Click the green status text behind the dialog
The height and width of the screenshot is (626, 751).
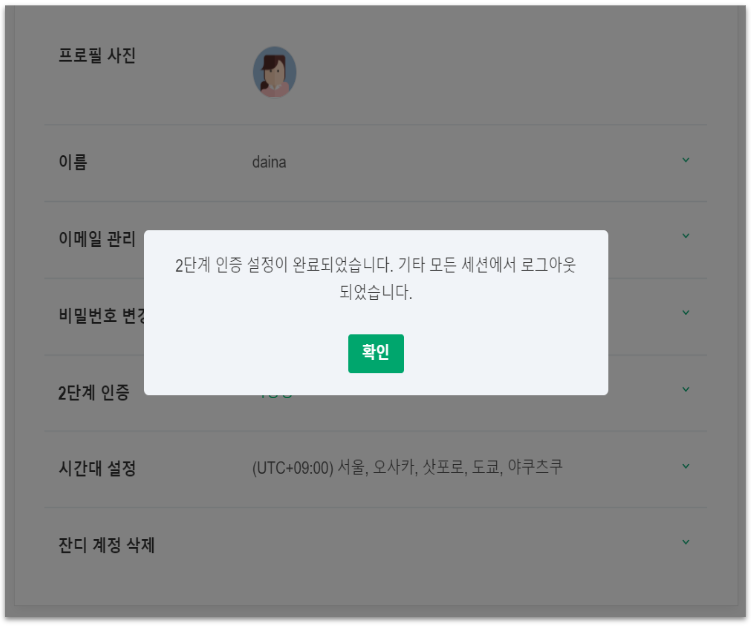[275, 396]
